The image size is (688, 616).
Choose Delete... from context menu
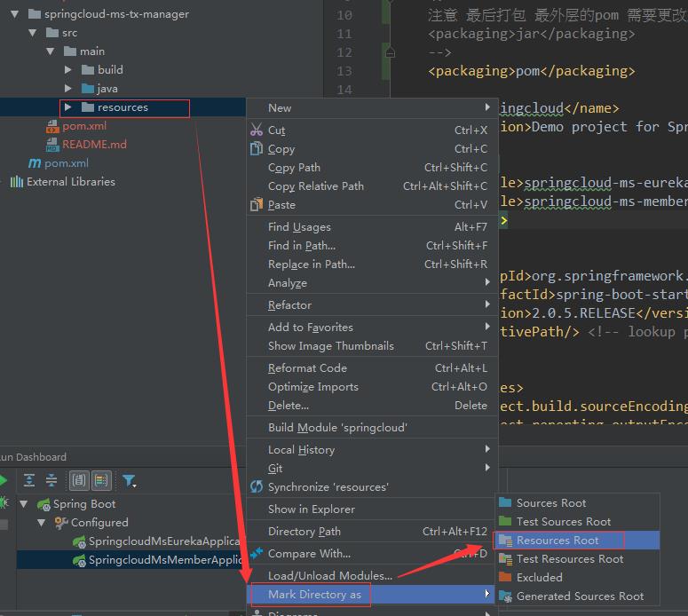pyautogui.click(x=373, y=406)
